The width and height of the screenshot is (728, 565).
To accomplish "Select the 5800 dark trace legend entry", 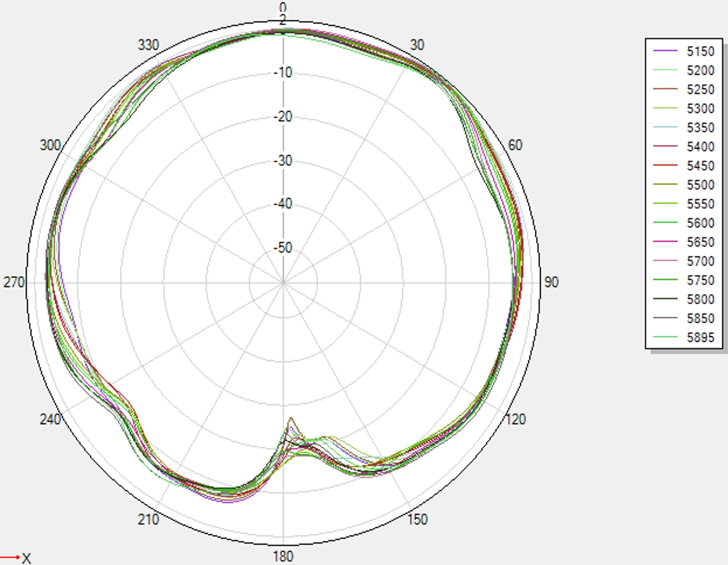I will tap(684, 299).
